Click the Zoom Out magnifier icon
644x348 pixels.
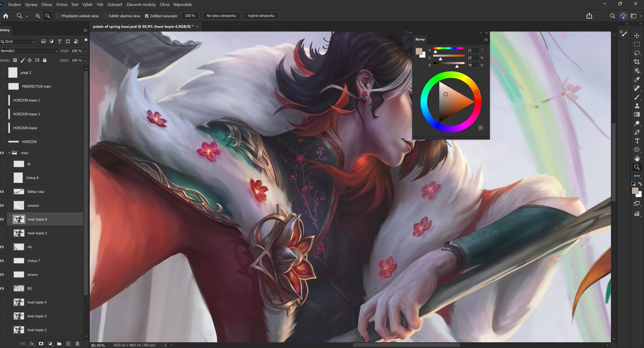[47, 16]
